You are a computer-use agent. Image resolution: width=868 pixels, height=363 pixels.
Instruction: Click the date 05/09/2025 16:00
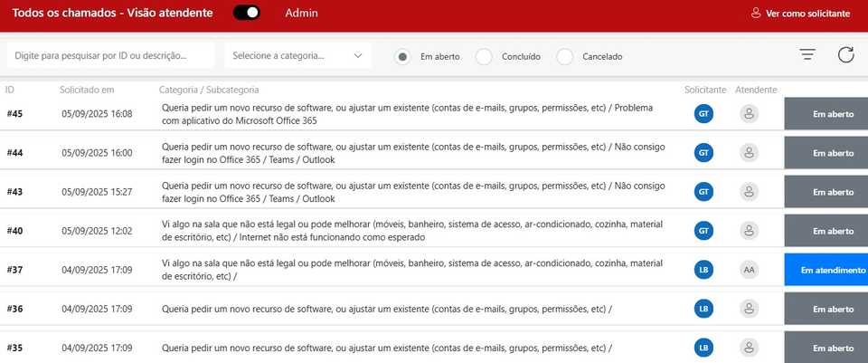point(97,152)
